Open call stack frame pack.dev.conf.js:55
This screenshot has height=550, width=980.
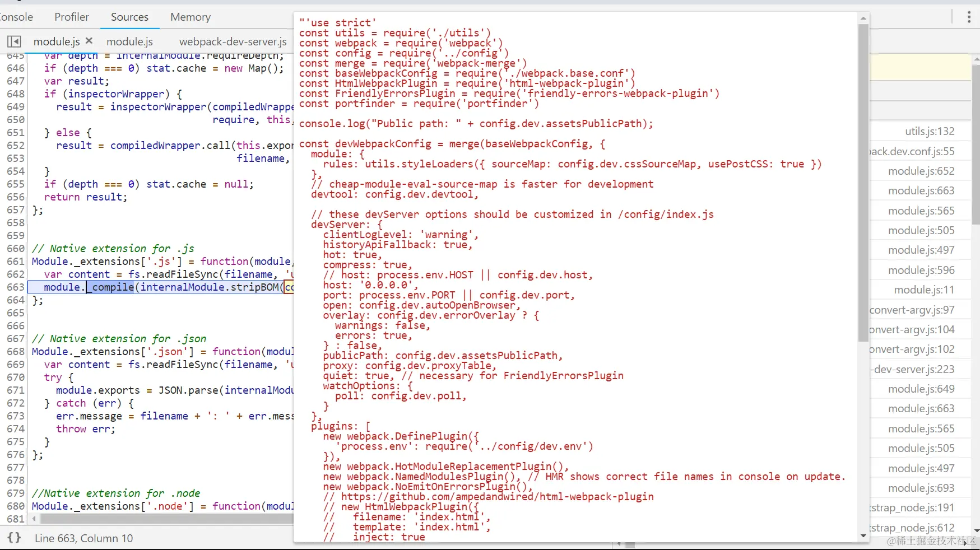pyautogui.click(x=912, y=151)
